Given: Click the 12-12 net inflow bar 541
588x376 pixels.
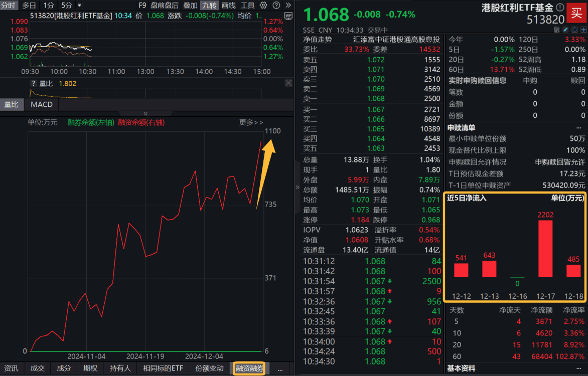Looking at the screenshot, I should click(461, 270).
